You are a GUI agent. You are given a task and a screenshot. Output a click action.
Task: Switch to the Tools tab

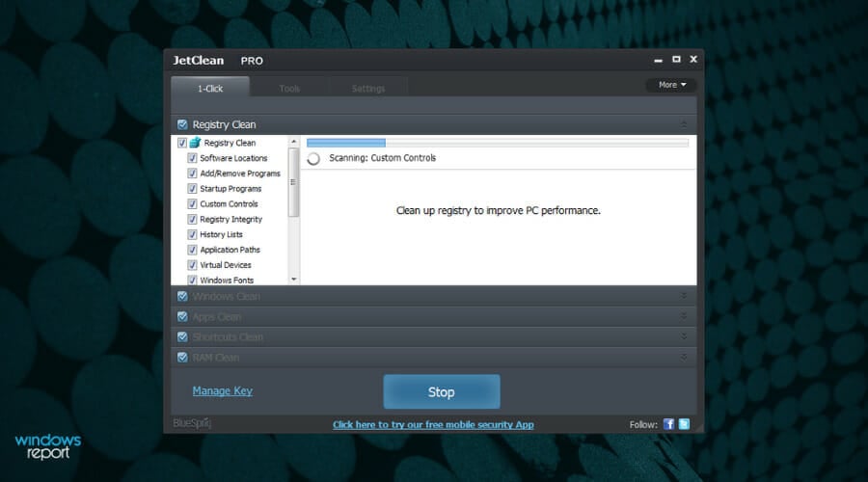[289, 88]
